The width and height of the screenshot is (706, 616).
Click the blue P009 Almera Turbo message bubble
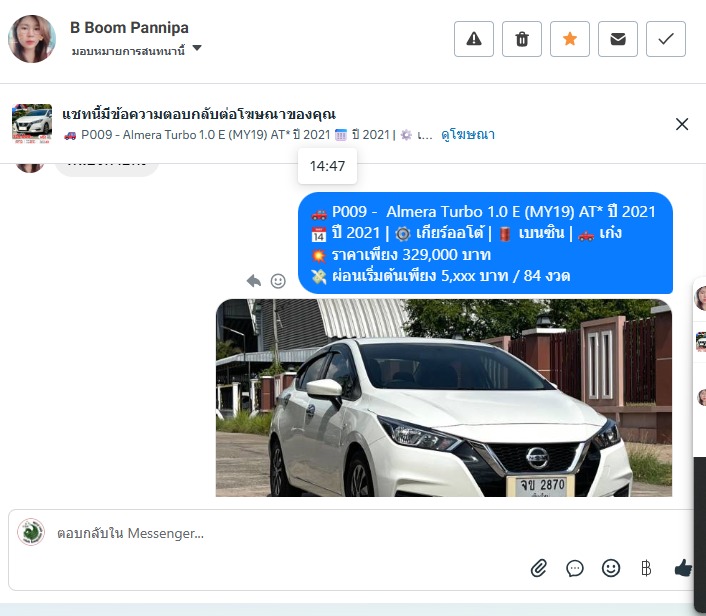click(485, 243)
